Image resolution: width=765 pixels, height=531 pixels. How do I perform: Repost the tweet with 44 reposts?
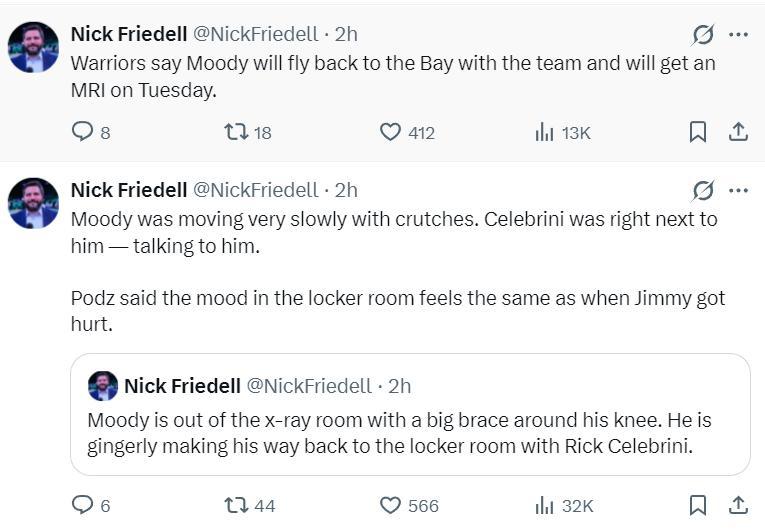click(x=236, y=505)
